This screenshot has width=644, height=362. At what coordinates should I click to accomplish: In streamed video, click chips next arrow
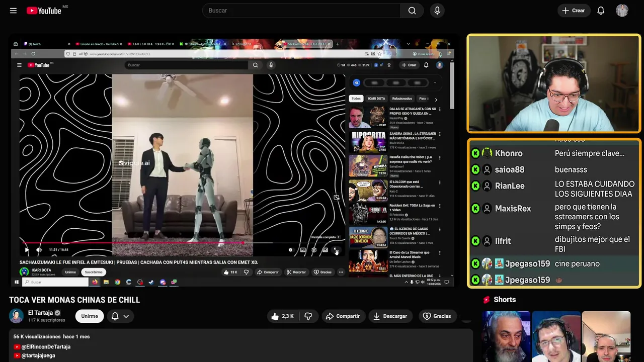pyautogui.click(x=436, y=99)
